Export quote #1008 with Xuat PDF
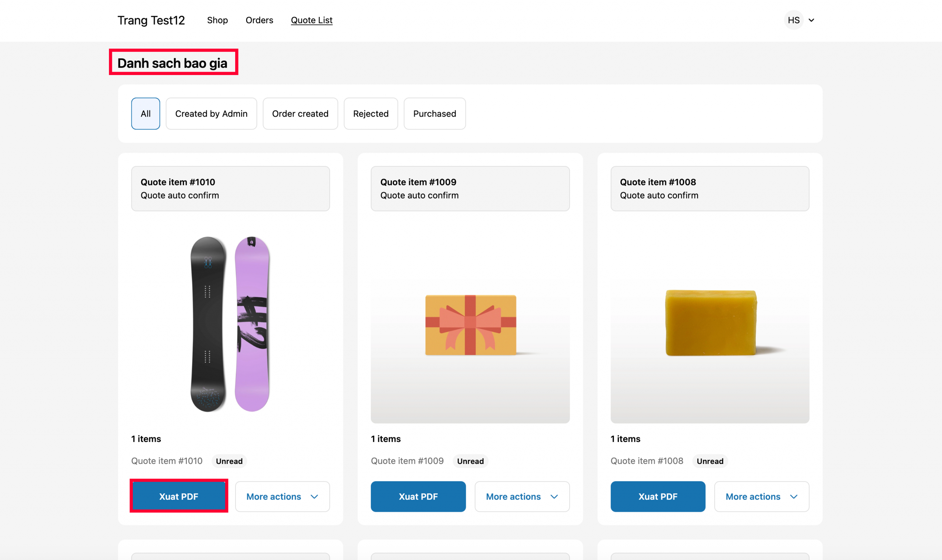Viewport: 942px width, 560px height. pos(658,496)
